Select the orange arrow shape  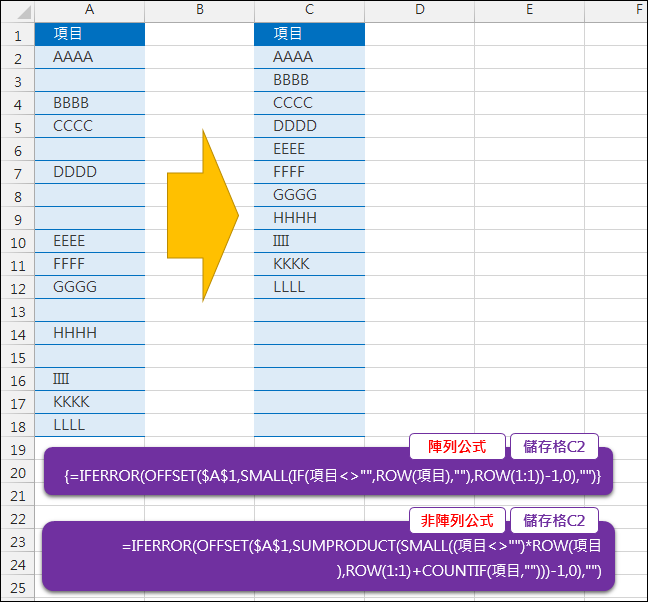[202, 215]
